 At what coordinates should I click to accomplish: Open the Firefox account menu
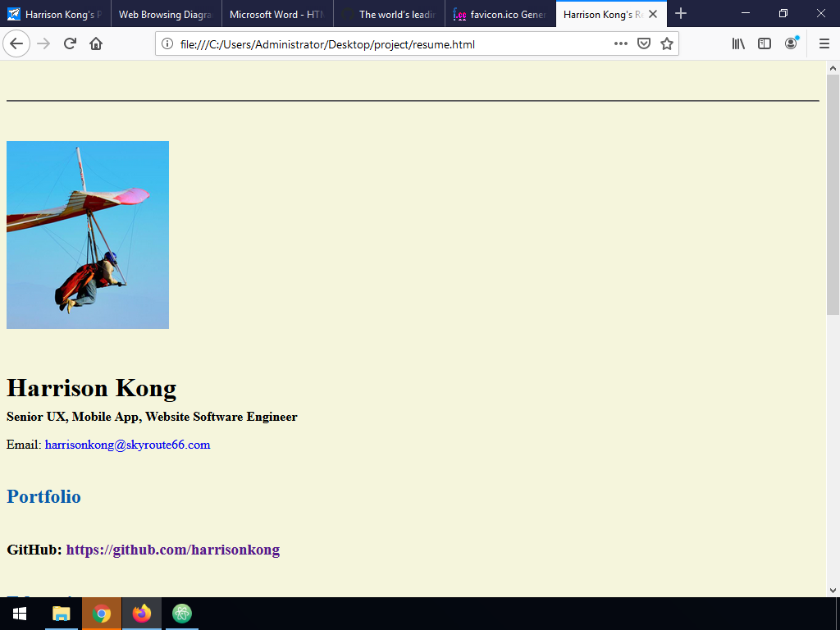pyautogui.click(x=791, y=44)
